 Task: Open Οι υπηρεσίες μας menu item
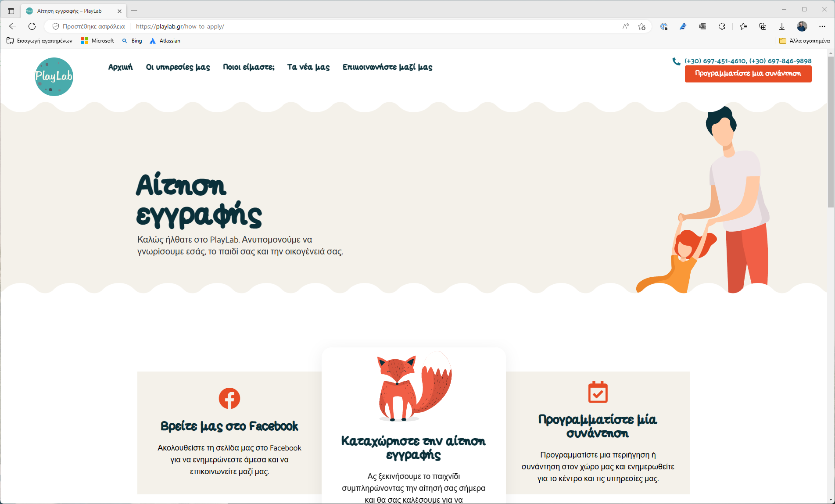[178, 67]
